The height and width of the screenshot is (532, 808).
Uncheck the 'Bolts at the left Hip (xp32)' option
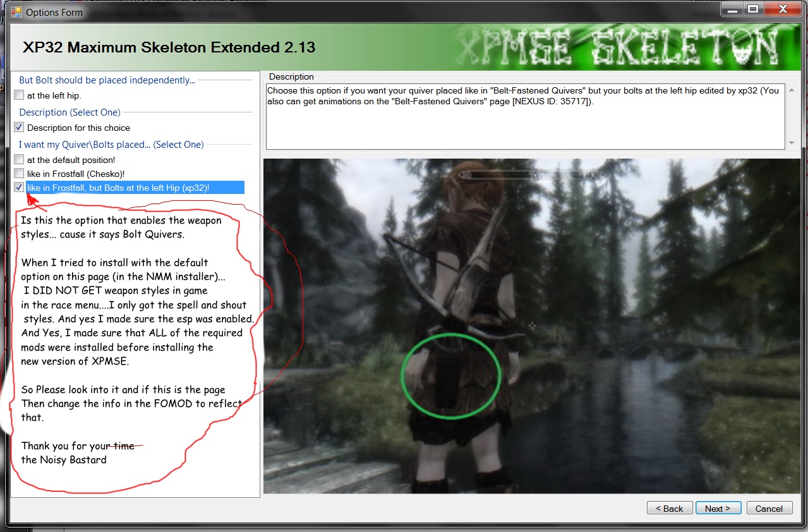pyautogui.click(x=18, y=186)
